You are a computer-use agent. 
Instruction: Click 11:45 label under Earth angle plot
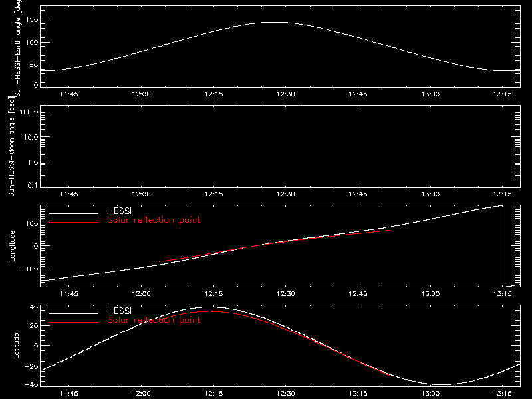(69, 94)
